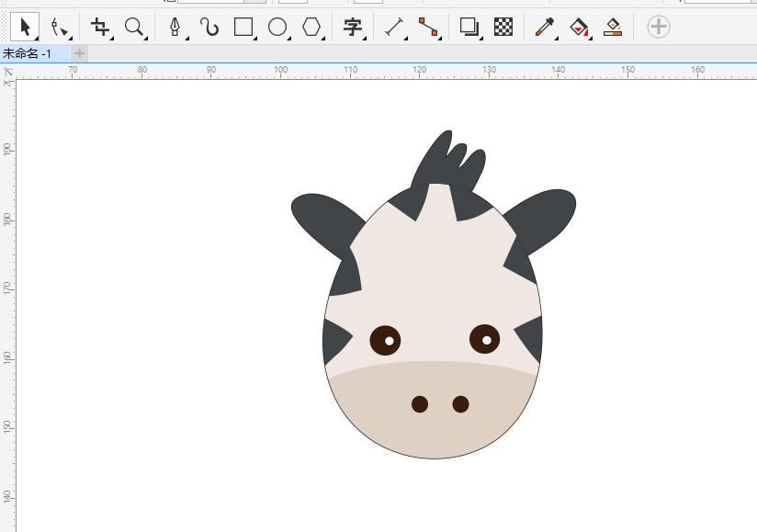Select the Rectangle tool
This screenshot has width=757, height=532.
point(243,27)
